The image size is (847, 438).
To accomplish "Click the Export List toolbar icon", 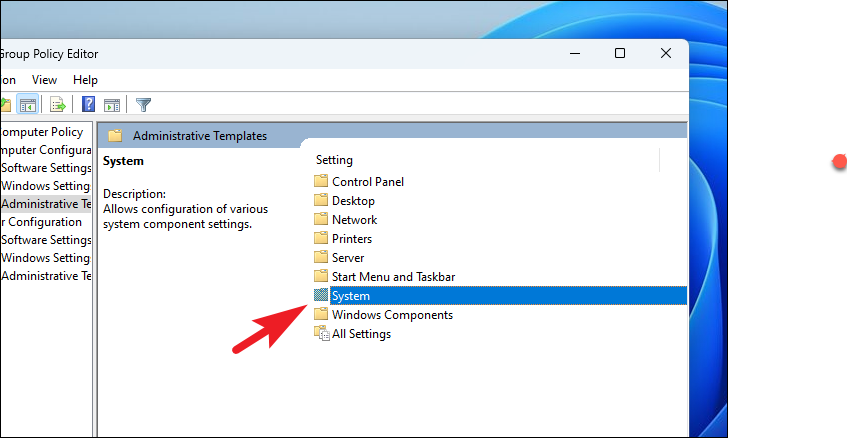I will pyautogui.click(x=57, y=104).
